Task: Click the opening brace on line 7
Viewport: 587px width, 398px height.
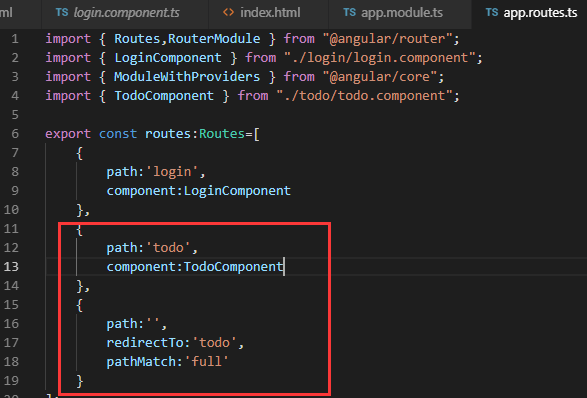Action: tap(80, 153)
